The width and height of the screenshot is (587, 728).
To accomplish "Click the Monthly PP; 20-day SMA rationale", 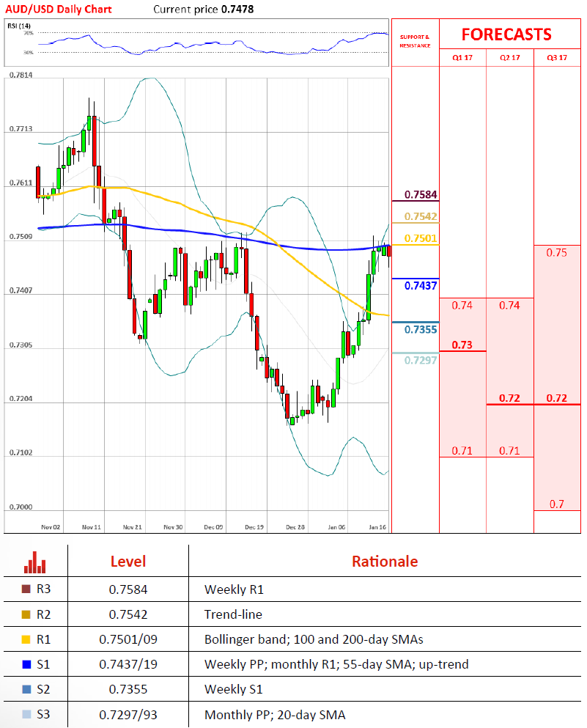I will 275,715.
